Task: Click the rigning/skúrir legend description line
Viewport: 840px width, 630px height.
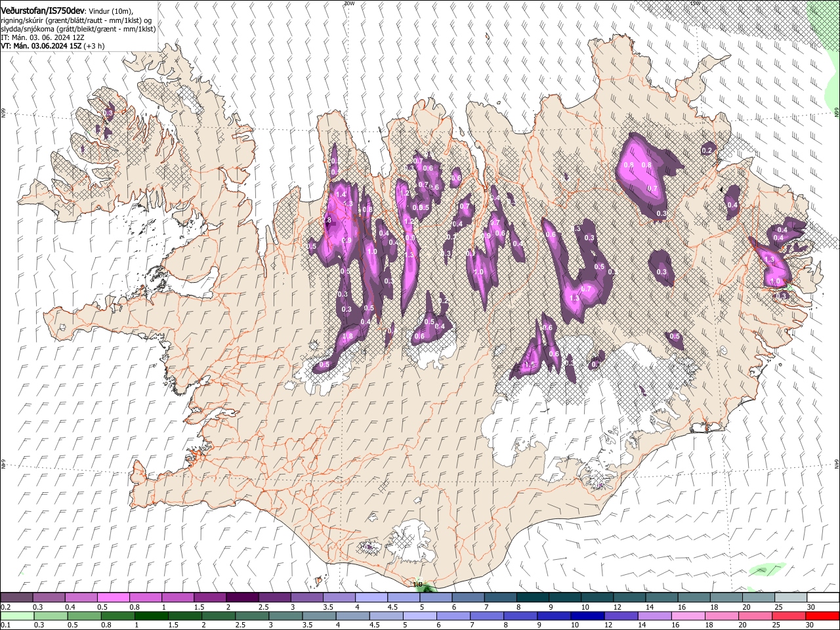Action: coord(75,20)
